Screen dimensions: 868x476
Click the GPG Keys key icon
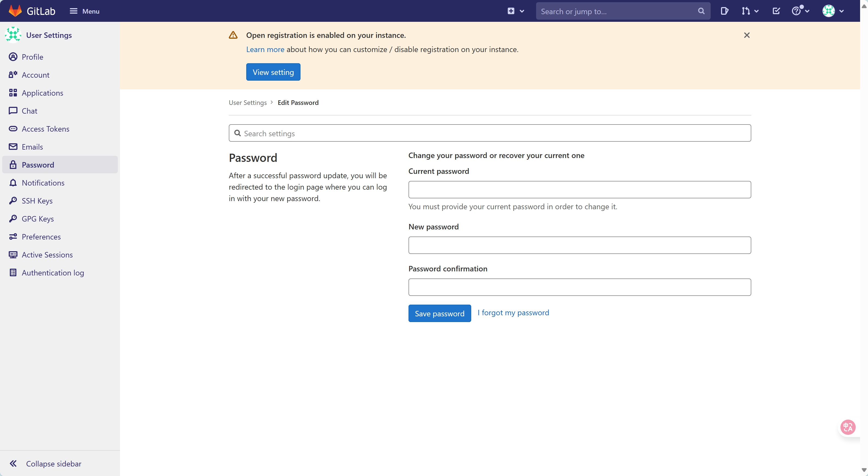click(x=13, y=219)
